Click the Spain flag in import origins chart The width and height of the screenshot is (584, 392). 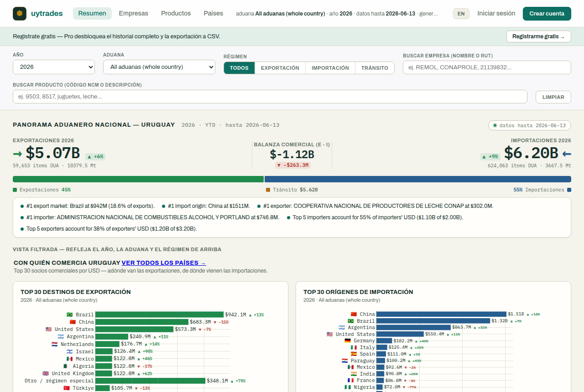click(354, 354)
